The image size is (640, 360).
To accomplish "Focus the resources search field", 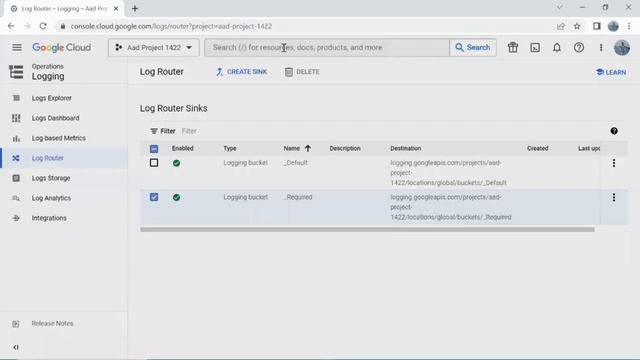I will coord(327,47).
